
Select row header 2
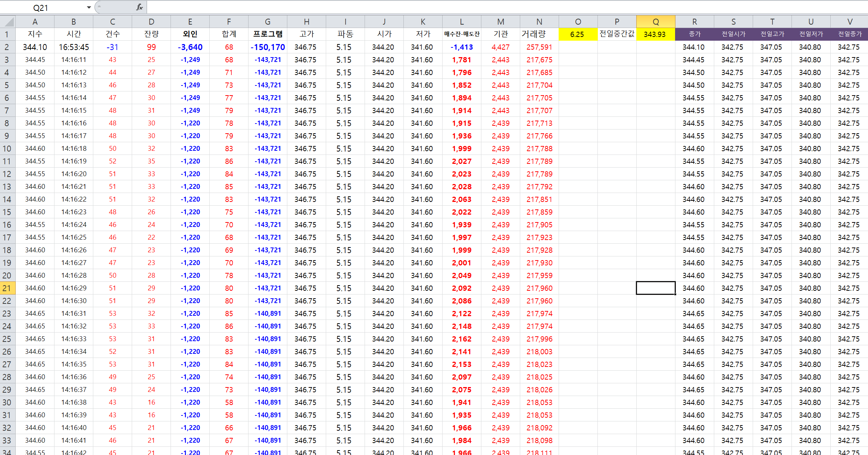click(7, 47)
